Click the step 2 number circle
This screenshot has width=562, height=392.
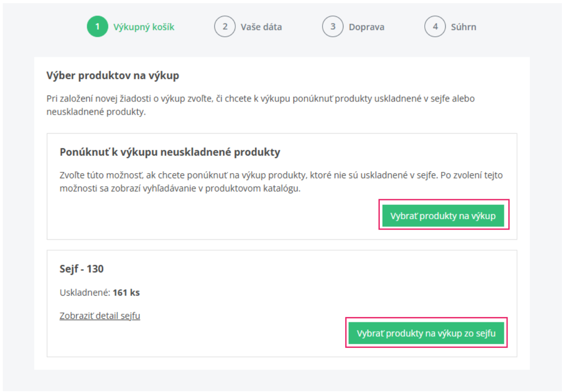pyautogui.click(x=225, y=27)
